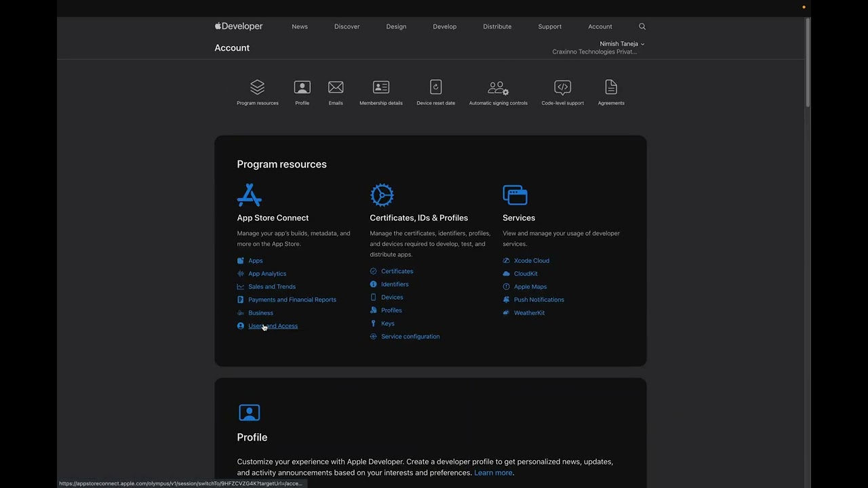868x488 pixels.
Task: Open the CloudKit link
Action: click(x=526, y=274)
